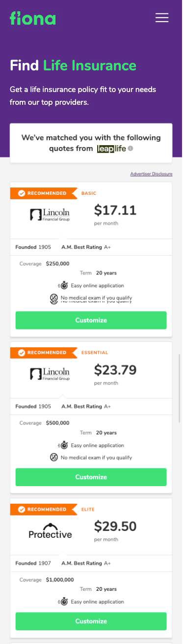Screen dimensions: 184x644
Task: Customize the $23.79 Essential plan
Action: pyautogui.click(x=91, y=477)
